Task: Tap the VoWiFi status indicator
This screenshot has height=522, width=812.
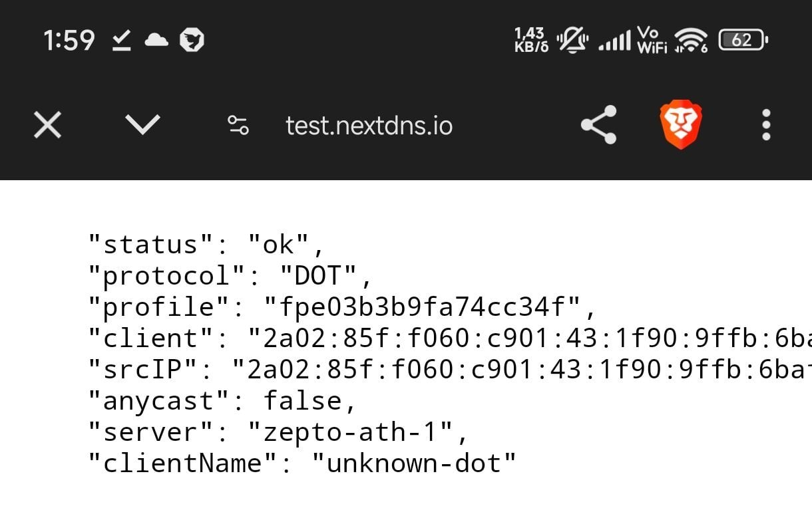Action: [x=651, y=41]
